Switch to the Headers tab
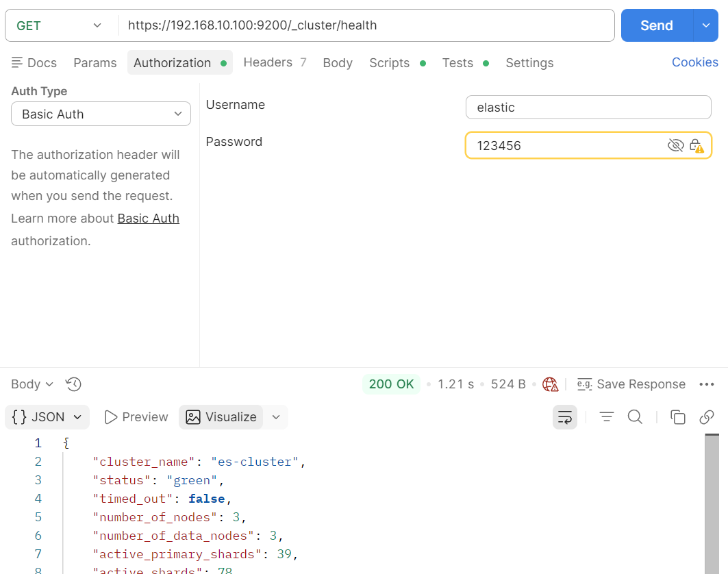The height and width of the screenshot is (574, 728). coord(268,62)
